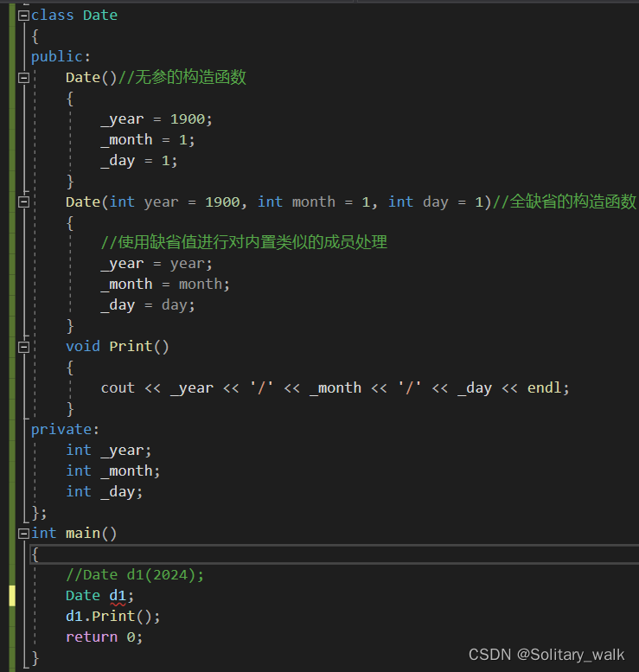Click the comment //使用缺省值进行对内置类似的成员处理

(244, 242)
